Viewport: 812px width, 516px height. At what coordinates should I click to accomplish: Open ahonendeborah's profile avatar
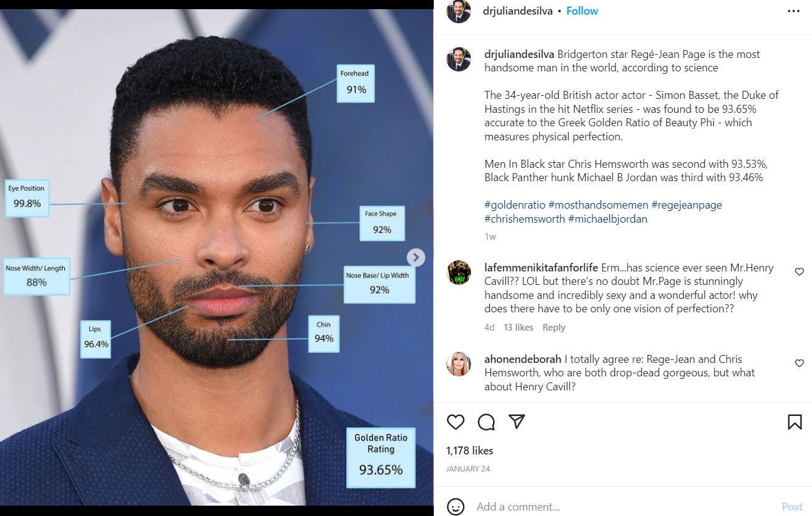(459, 364)
